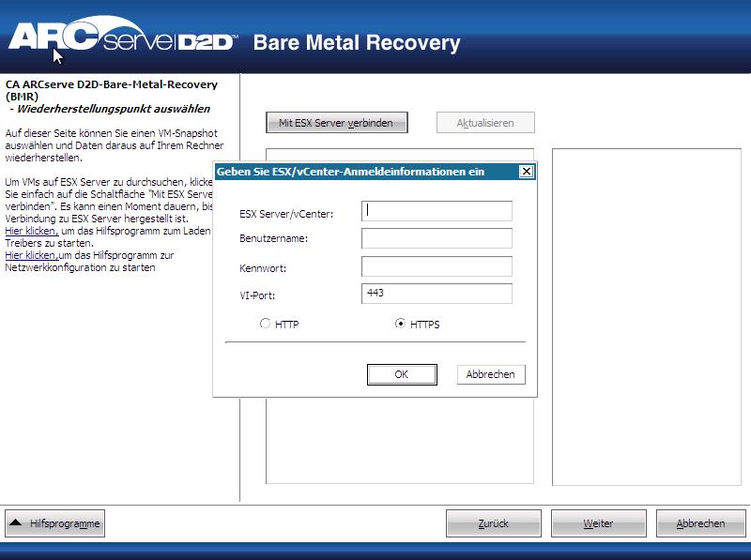This screenshot has height=560, width=751.
Task: Click the Weiter button
Action: [x=598, y=523]
